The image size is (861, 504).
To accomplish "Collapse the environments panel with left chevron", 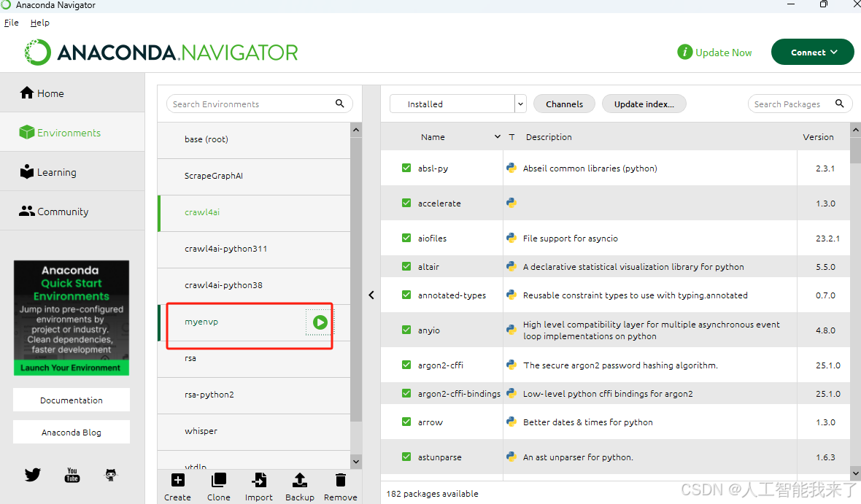I will (x=371, y=295).
